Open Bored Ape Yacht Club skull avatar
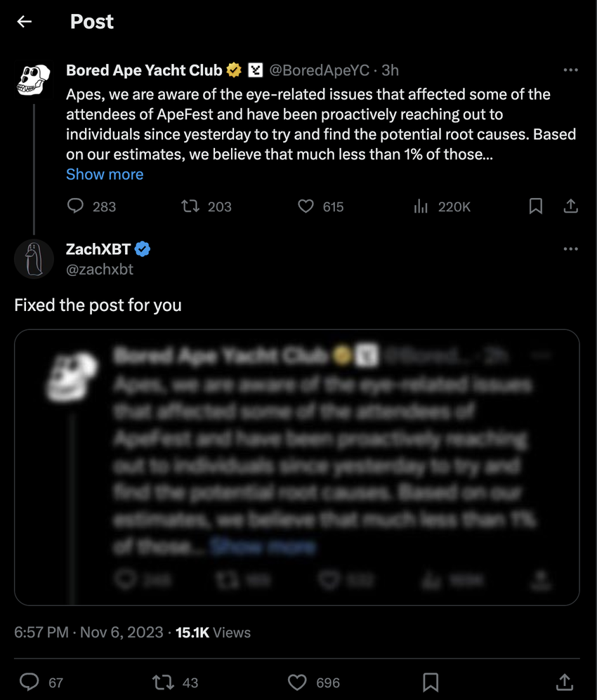The height and width of the screenshot is (700, 597). [x=34, y=79]
